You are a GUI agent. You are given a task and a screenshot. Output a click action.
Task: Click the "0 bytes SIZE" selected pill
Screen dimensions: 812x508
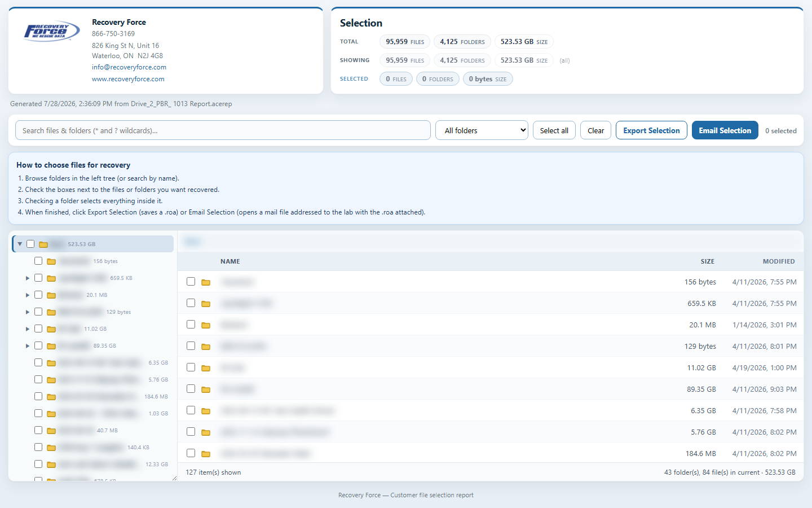(x=488, y=79)
